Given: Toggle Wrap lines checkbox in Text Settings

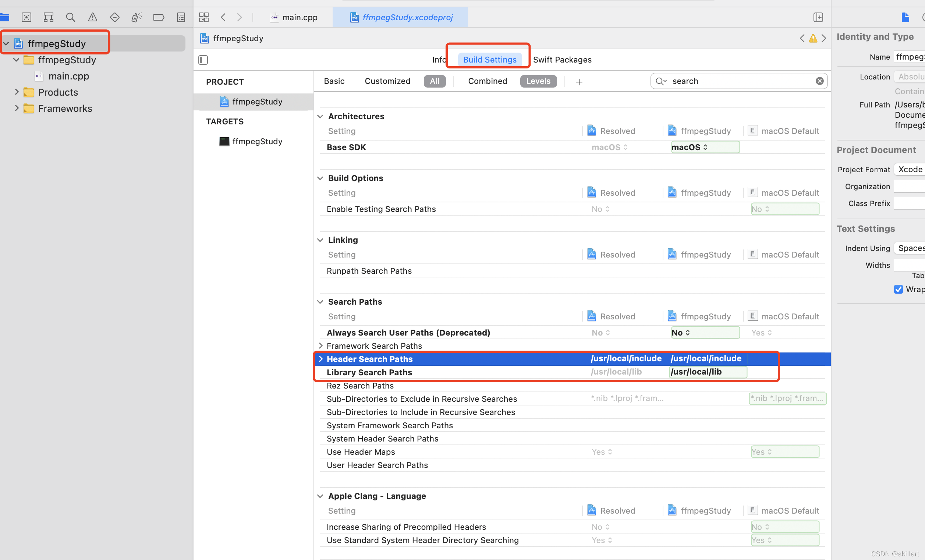Looking at the screenshot, I should [898, 289].
